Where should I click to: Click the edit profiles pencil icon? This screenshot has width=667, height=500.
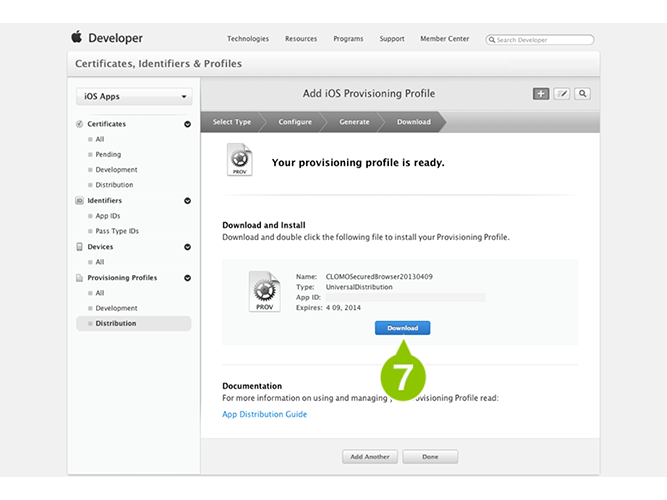[562, 94]
